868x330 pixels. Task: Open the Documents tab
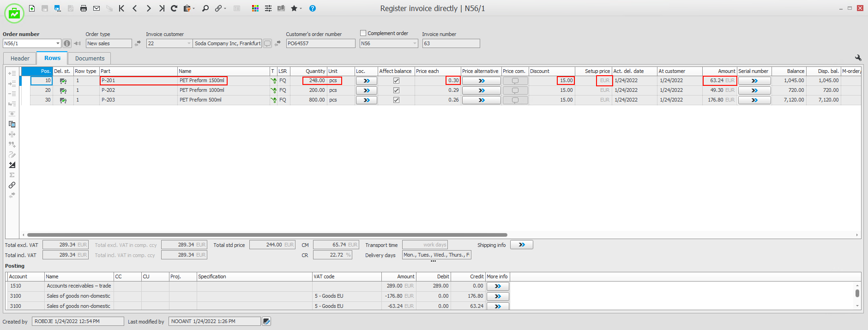click(x=90, y=58)
